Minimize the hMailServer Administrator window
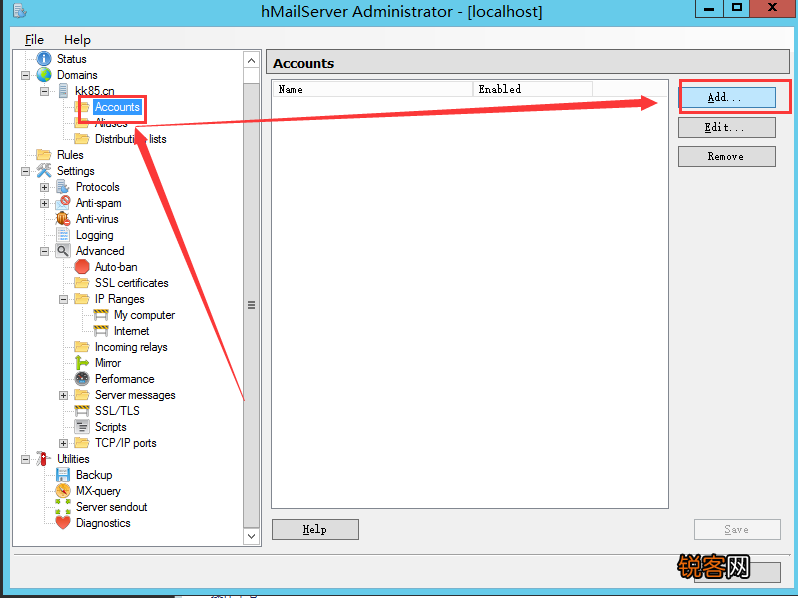Image resolution: width=798 pixels, height=598 pixels. point(709,9)
